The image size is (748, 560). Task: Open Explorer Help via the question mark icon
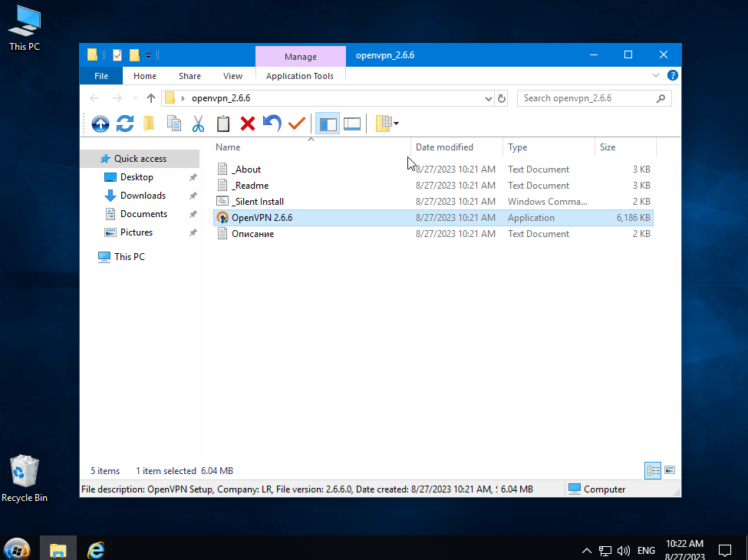tap(673, 75)
